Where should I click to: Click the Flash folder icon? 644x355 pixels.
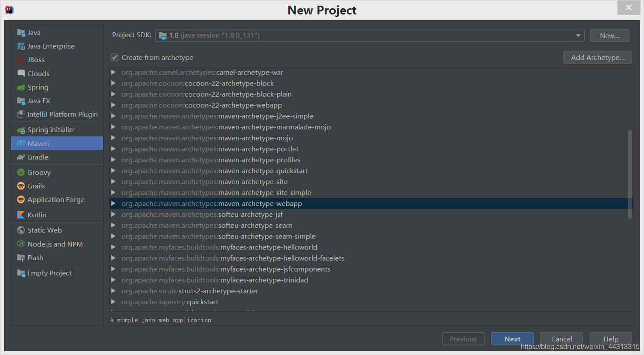click(21, 258)
